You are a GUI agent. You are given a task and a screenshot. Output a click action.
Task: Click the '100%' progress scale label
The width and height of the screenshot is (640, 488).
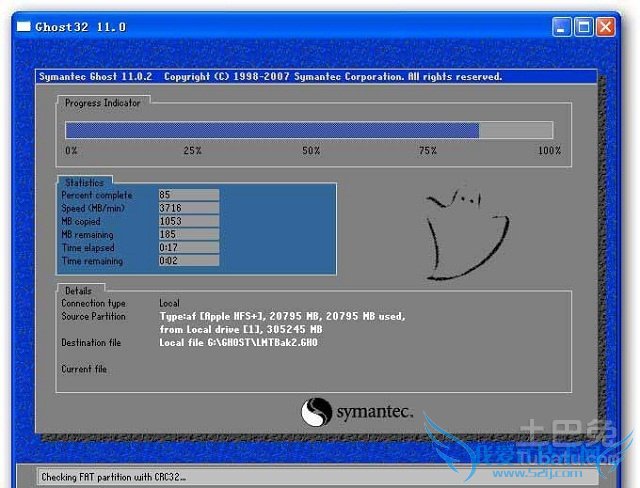pos(549,151)
